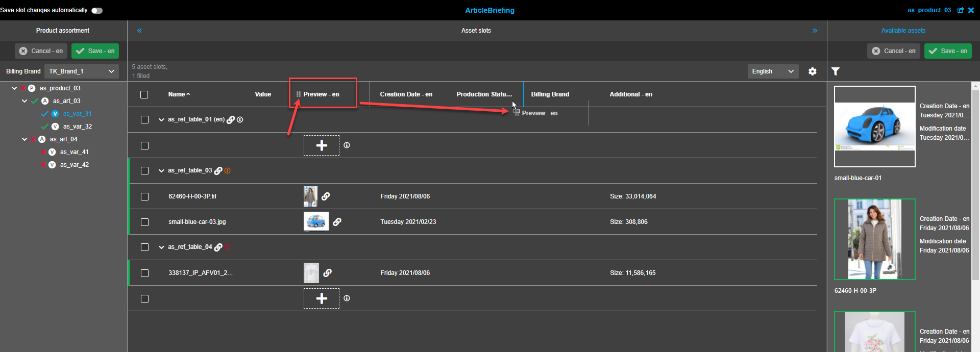Open the Billing Brand TK_Brand_1 dropdown
The width and height of the screenshot is (980, 352).
coord(82,71)
